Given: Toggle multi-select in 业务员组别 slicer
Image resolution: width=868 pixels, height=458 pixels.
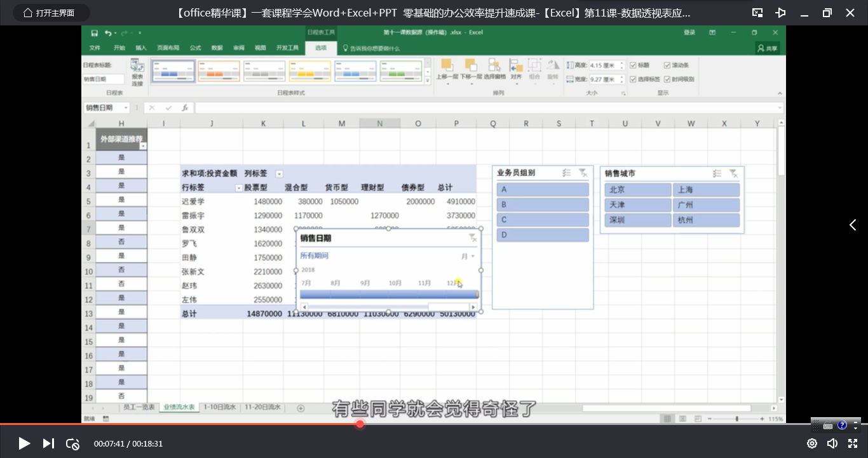Looking at the screenshot, I should (566, 173).
